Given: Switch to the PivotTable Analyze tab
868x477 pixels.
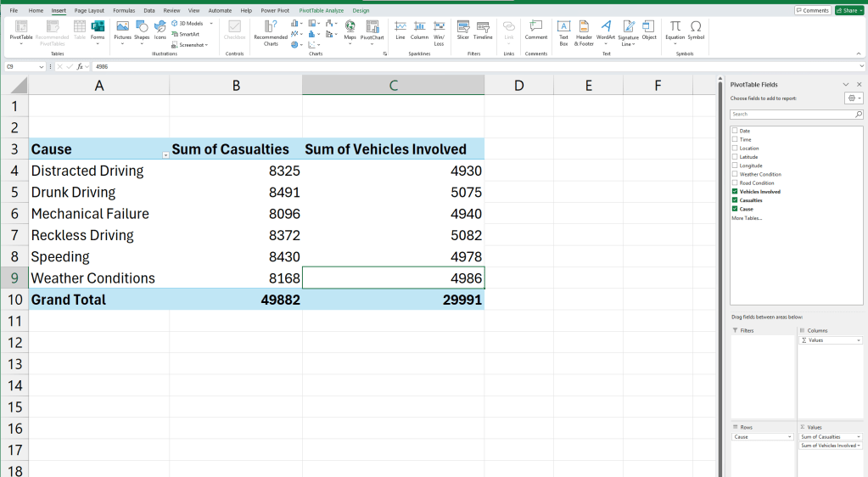Looking at the screenshot, I should coord(321,10).
